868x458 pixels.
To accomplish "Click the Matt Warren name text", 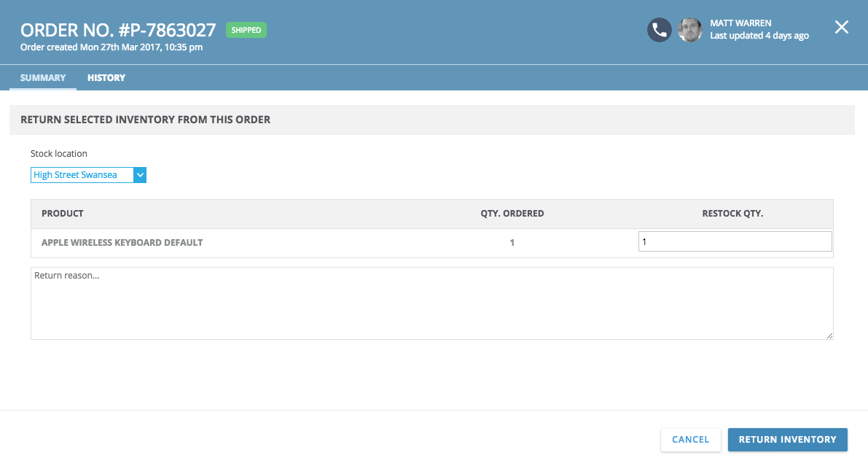I will pyautogui.click(x=740, y=23).
